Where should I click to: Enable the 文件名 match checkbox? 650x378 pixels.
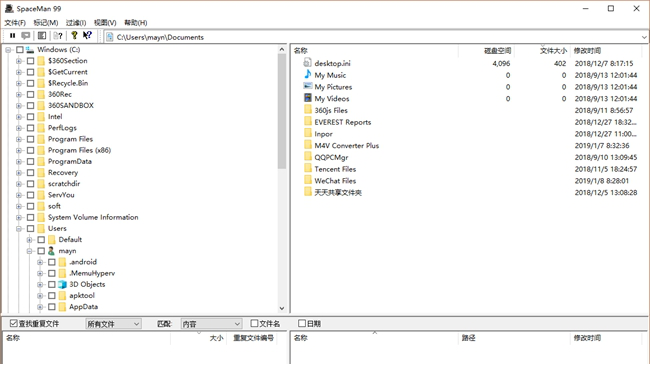[255, 323]
